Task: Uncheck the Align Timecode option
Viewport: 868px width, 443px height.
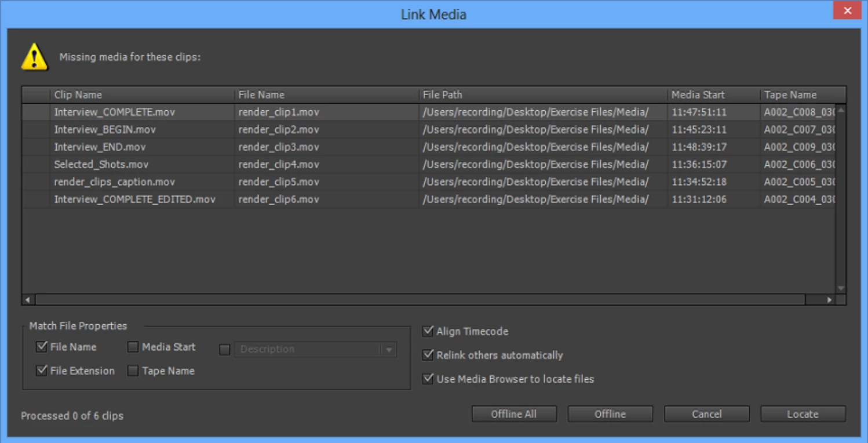Action: (x=428, y=331)
